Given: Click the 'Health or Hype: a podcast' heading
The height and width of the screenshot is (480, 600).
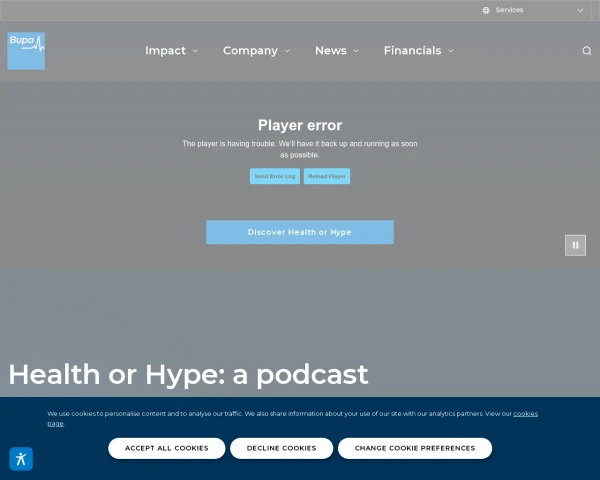Looking at the screenshot, I should 188,374.
